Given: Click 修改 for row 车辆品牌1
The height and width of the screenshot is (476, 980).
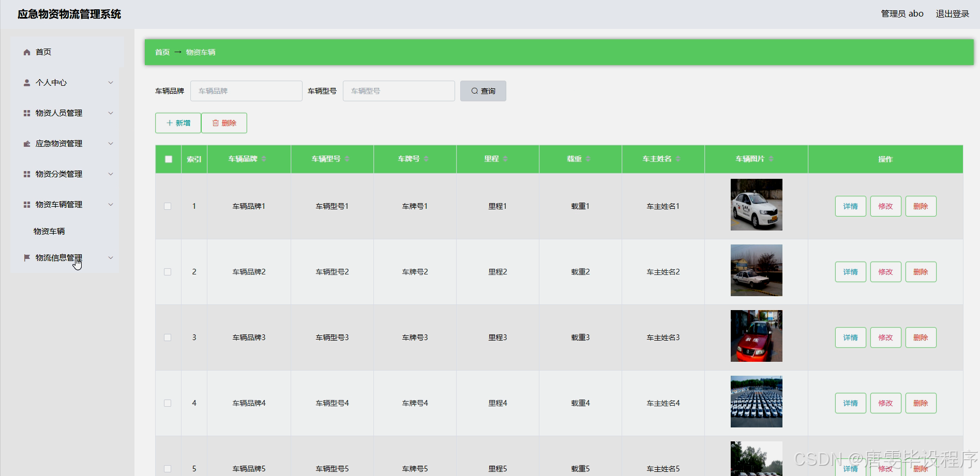Looking at the screenshot, I should point(885,206).
